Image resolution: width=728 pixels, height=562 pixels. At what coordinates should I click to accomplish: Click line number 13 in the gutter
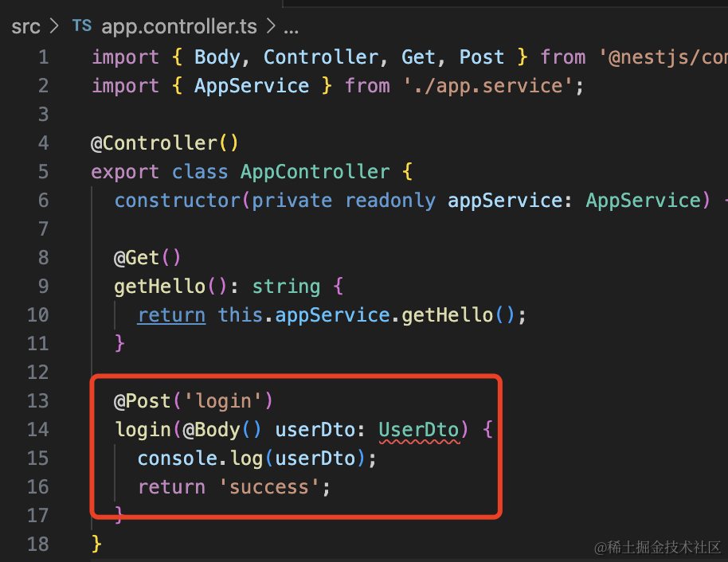click(37, 401)
